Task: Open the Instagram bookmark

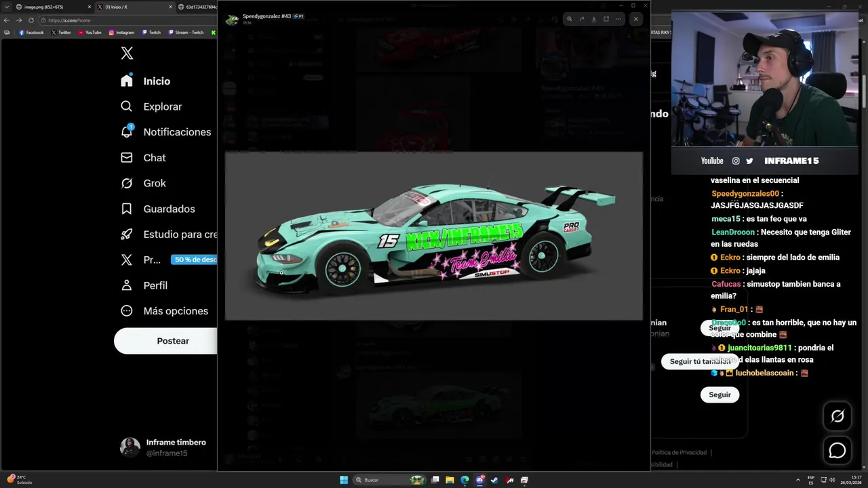Action: coord(122,33)
